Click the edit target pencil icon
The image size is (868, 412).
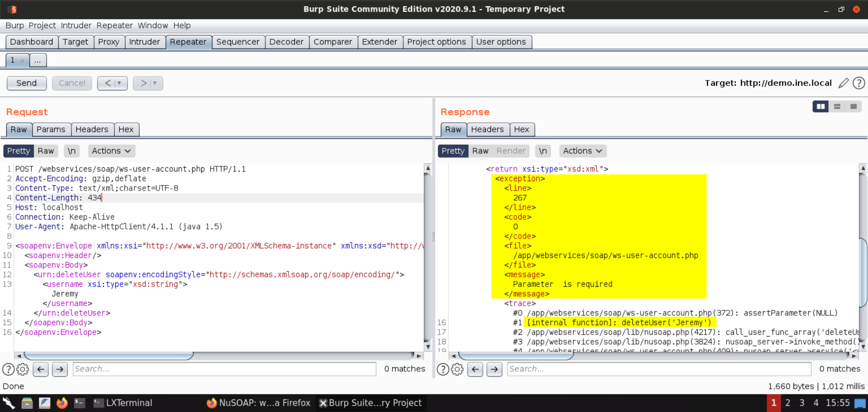point(843,83)
